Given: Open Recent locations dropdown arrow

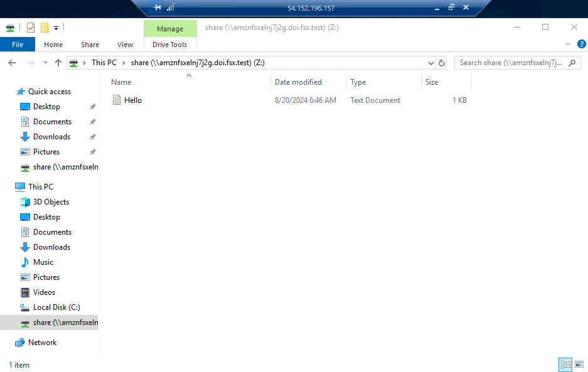Looking at the screenshot, I should tap(45, 63).
